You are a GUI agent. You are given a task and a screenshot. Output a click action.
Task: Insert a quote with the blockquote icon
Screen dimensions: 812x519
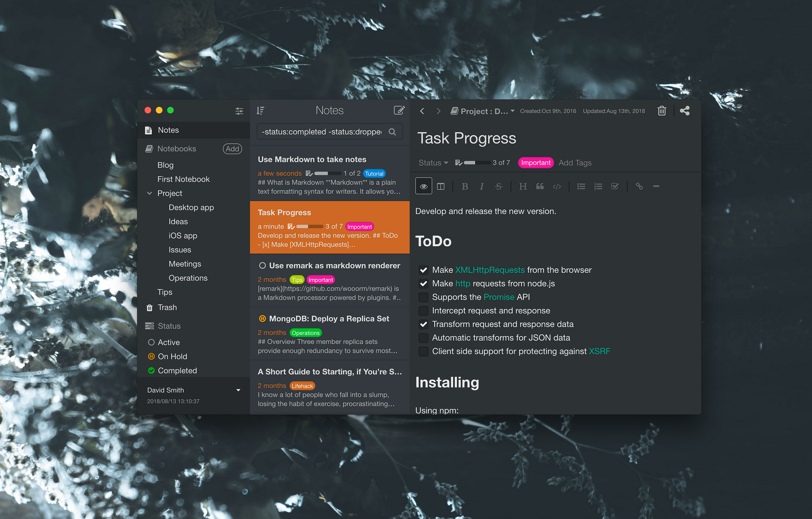(x=540, y=186)
